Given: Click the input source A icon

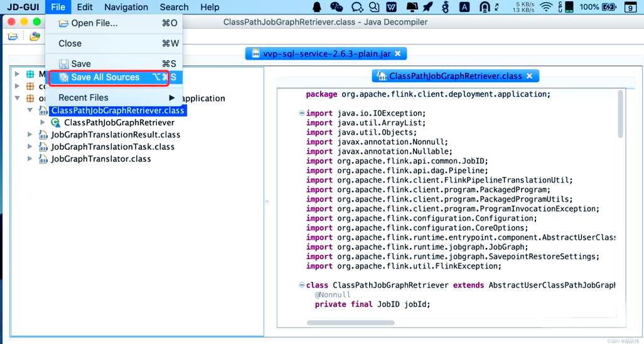Looking at the screenshot, I should (464, 6).
